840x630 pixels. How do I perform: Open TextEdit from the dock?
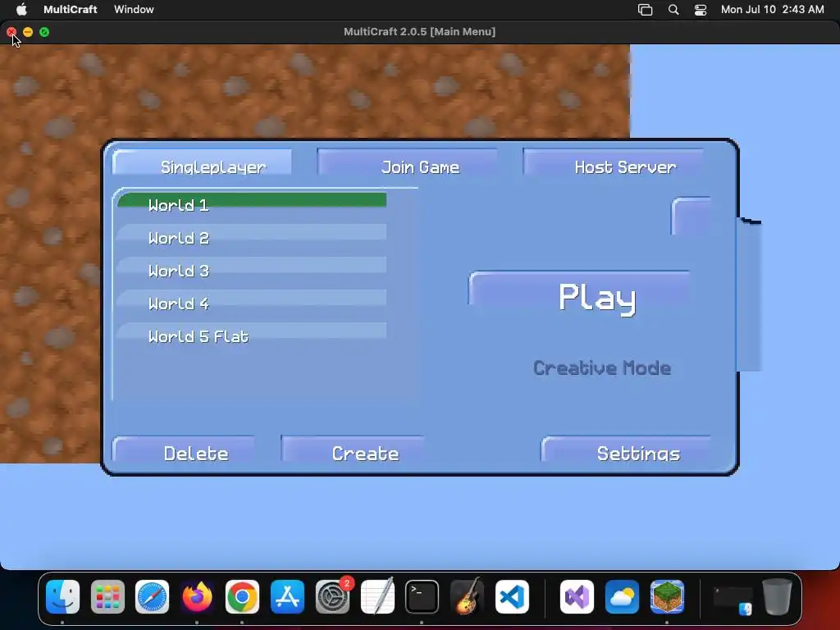pos(377,597)
